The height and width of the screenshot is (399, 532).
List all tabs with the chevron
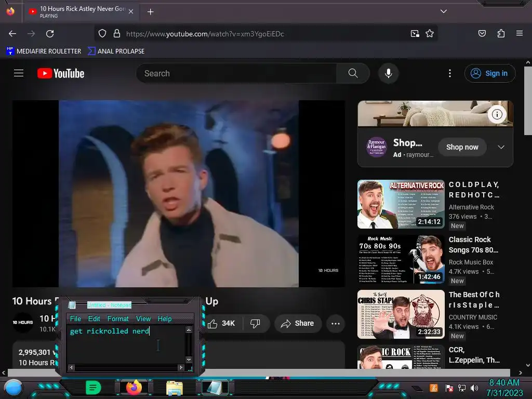coord(444,11)
